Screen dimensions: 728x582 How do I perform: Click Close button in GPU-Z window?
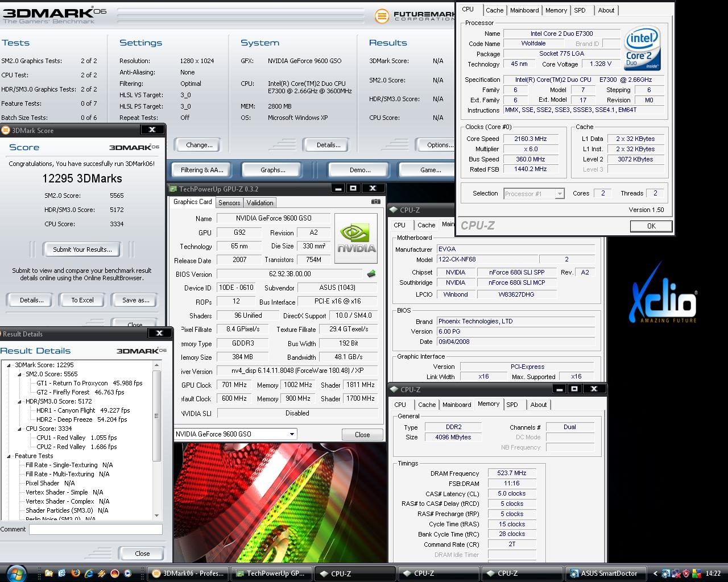pyautogui.click(x=362, y=434)
